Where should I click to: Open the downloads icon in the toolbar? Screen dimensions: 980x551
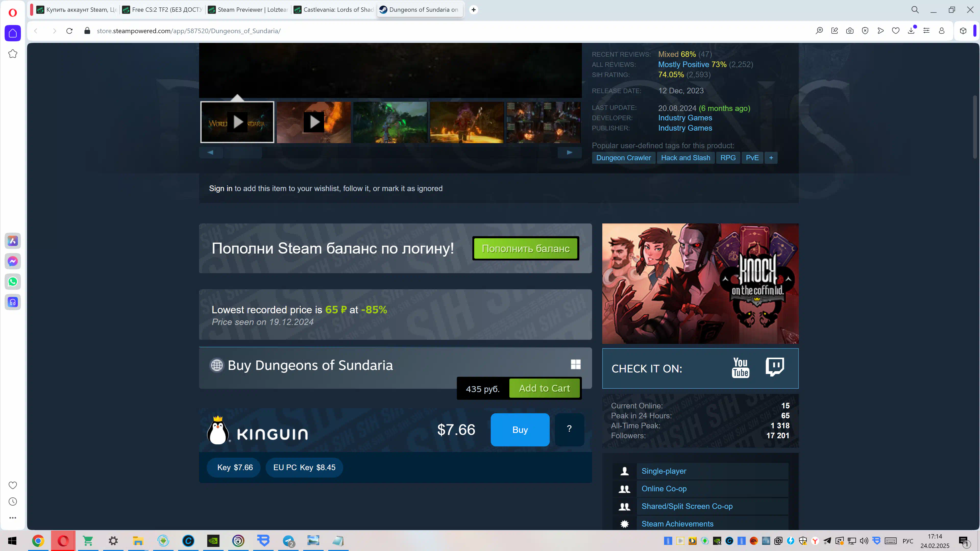click(x=911, y=31)
